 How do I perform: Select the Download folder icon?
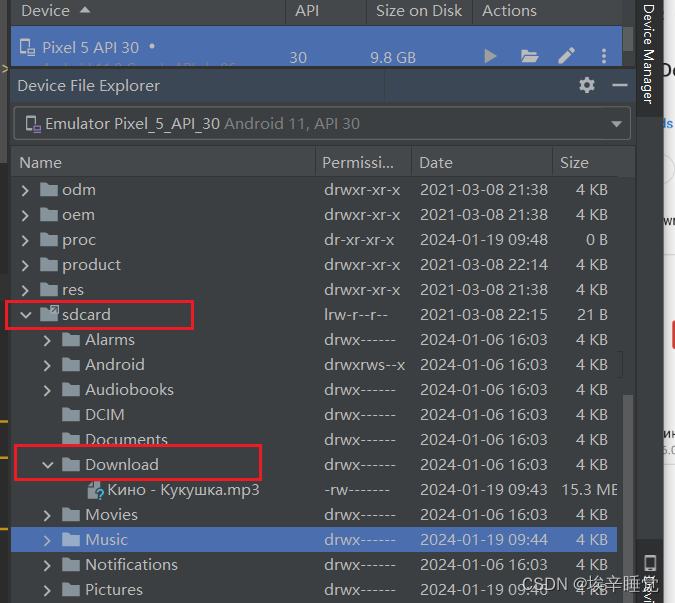(71, 464)
